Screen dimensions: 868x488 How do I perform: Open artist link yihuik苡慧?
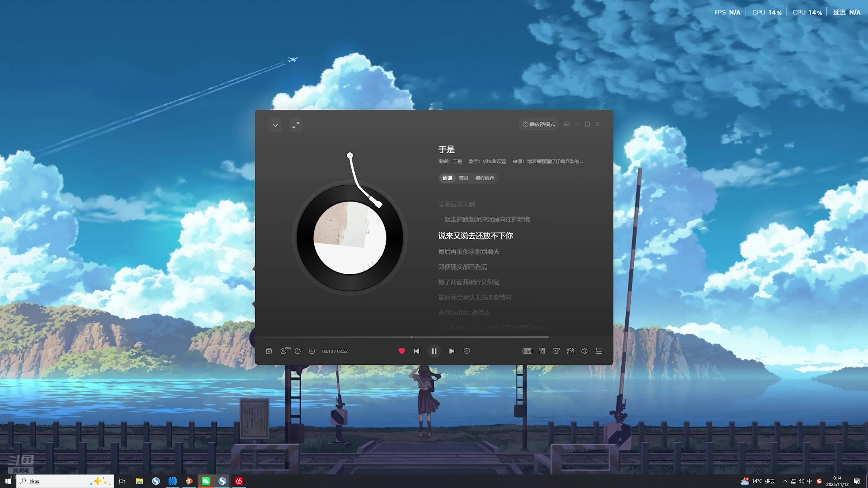pos(494,161)
